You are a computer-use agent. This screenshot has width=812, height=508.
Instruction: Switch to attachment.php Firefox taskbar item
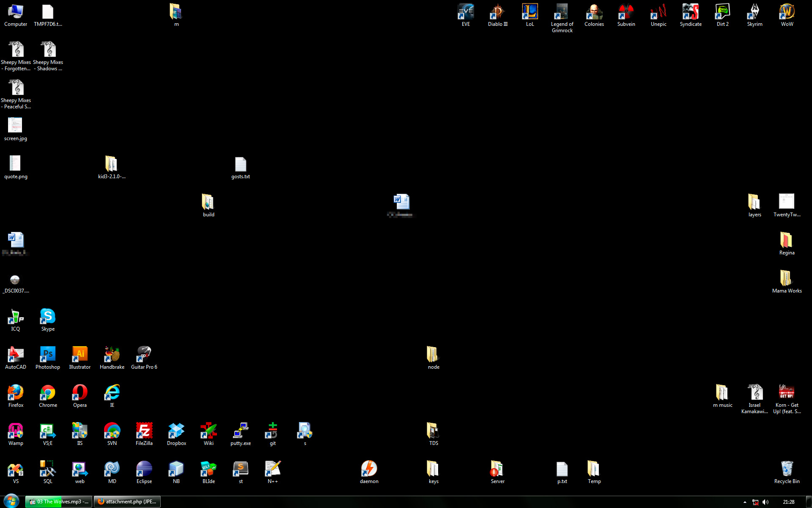click(x=127, y=502)
